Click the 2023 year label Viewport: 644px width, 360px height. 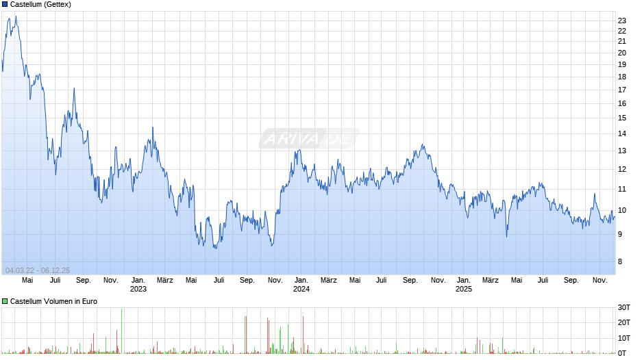(138, 289)
